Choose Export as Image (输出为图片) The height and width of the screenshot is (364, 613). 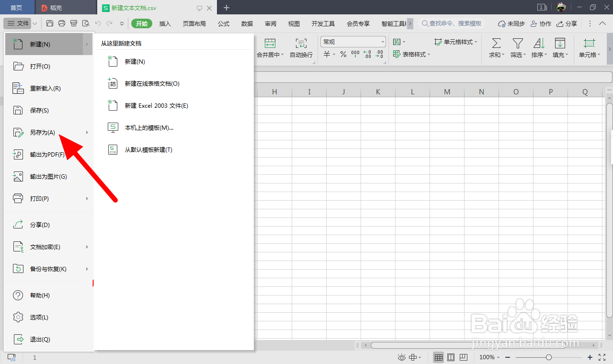(48, 176)
